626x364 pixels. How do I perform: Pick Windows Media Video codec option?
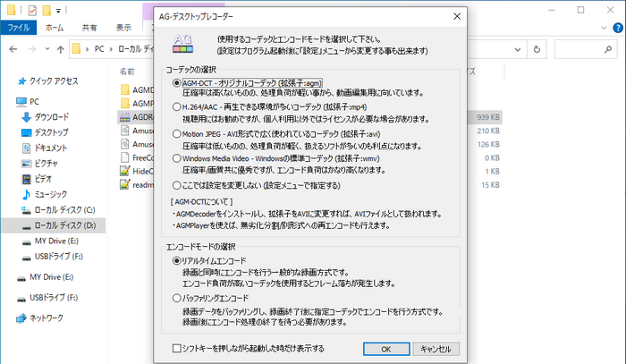coord(176,158)
